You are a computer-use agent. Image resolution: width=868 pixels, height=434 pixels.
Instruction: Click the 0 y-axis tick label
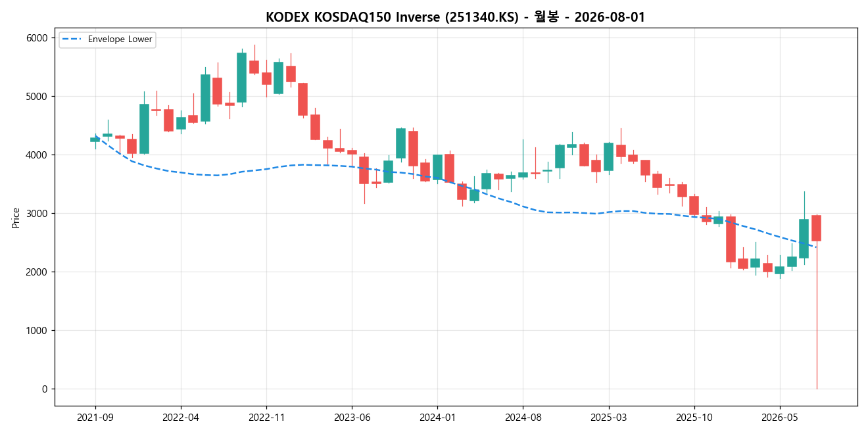coord(45,389)
